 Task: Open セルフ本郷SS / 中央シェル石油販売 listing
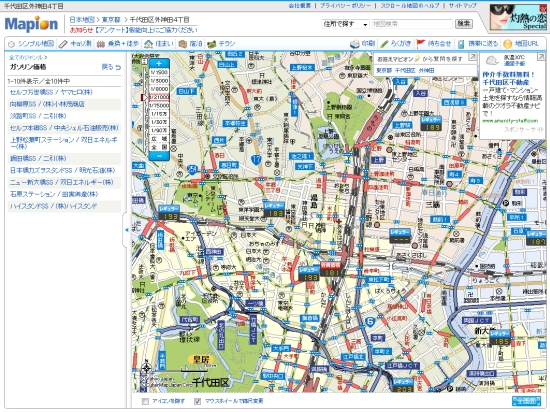click(x=64, y=128)
